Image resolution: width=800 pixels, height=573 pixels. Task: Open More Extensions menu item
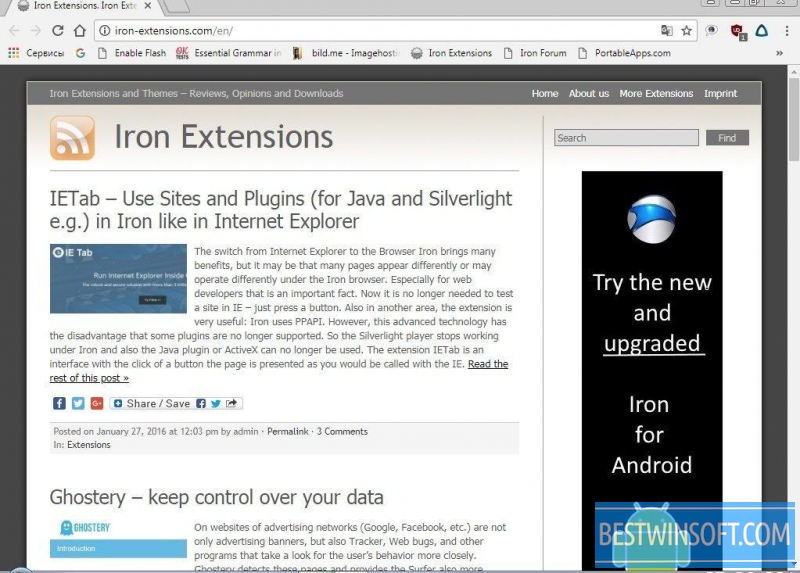coord(656,93)
